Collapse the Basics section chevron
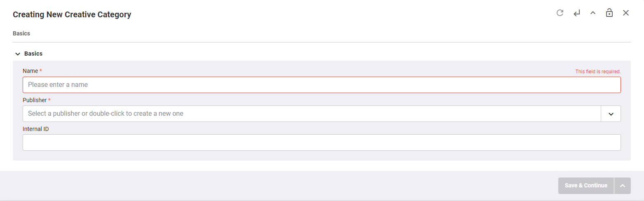The height and width of the screenshot is (201, 644). (x=18, y=54)
